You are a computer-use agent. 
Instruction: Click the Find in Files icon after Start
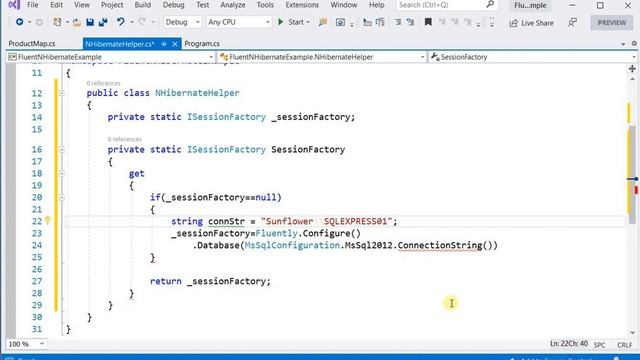click(x=323, y=22)
